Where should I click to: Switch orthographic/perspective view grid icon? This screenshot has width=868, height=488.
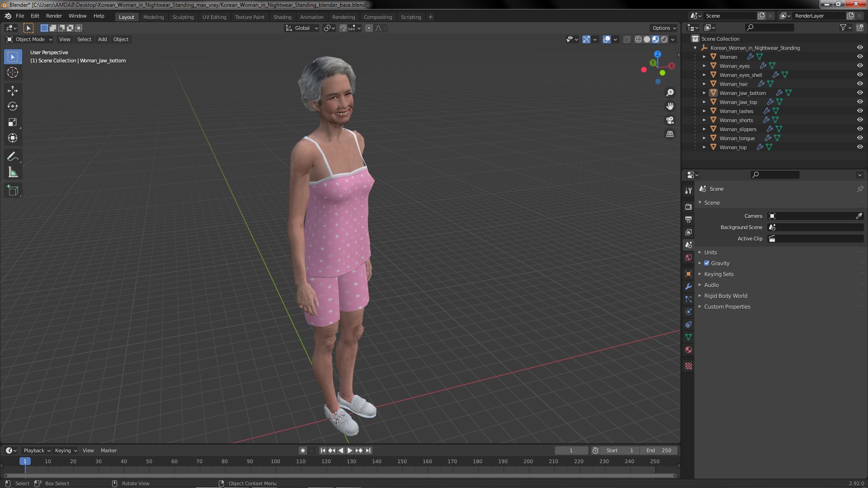[670, 134]
